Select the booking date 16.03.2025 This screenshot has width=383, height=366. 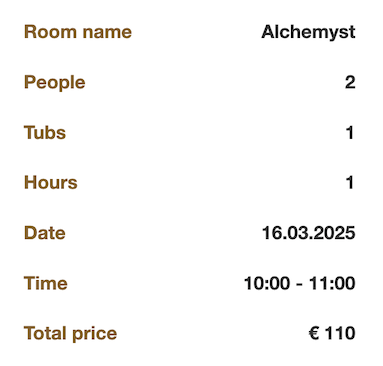tap(308, 233)
